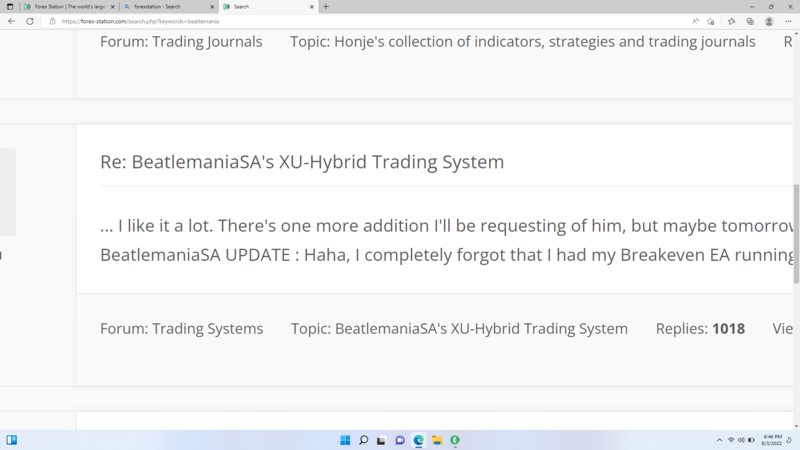Open Read aloud feature icon

point(695,21)
